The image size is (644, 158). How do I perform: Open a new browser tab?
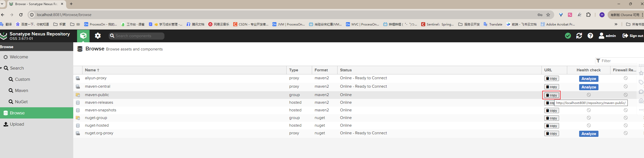pos(71,4)
